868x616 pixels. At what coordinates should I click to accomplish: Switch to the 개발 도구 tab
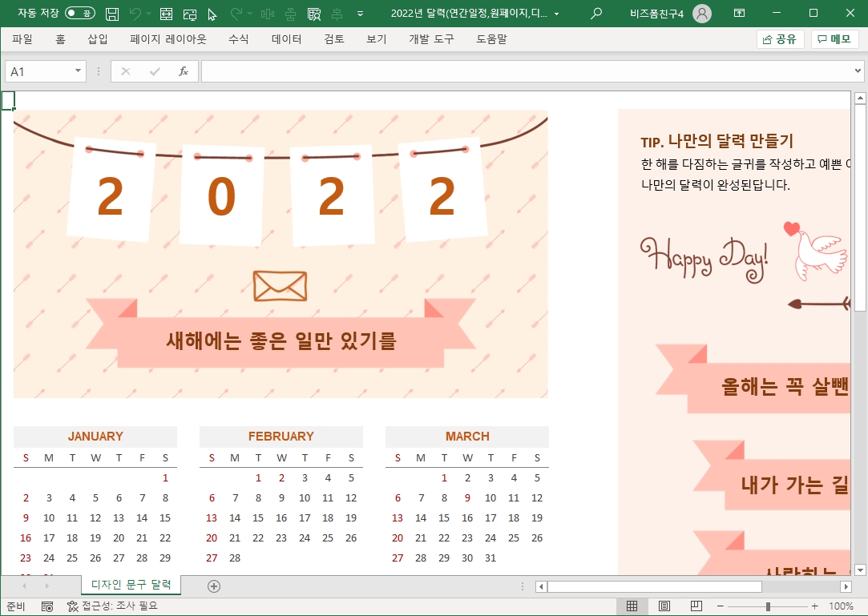431,38
